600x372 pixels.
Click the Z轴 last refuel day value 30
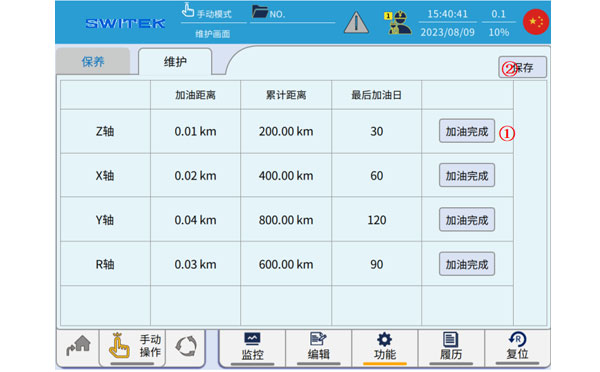pyautogui.click(x=377, y=132)
